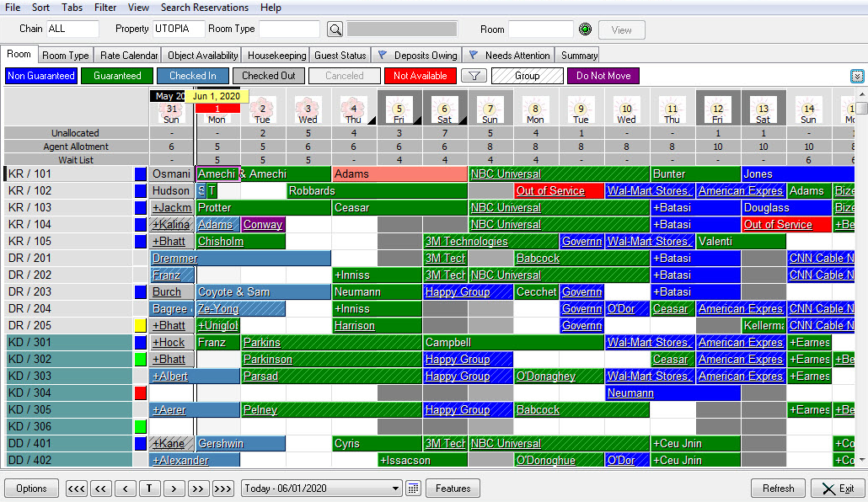Jump back farthest with the triple left arrow
This screenshot has width=868, height=502.
pyautogui.click(x=77, y=489)
